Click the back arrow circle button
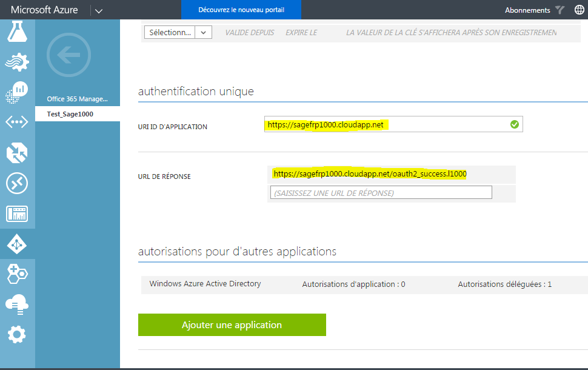 [x=68, y=55]
